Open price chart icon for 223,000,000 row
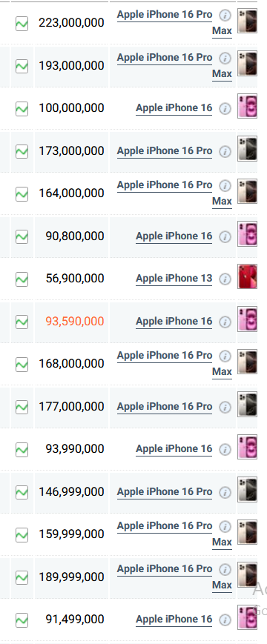This screenshot has height=644, width=267. (22, 23)
